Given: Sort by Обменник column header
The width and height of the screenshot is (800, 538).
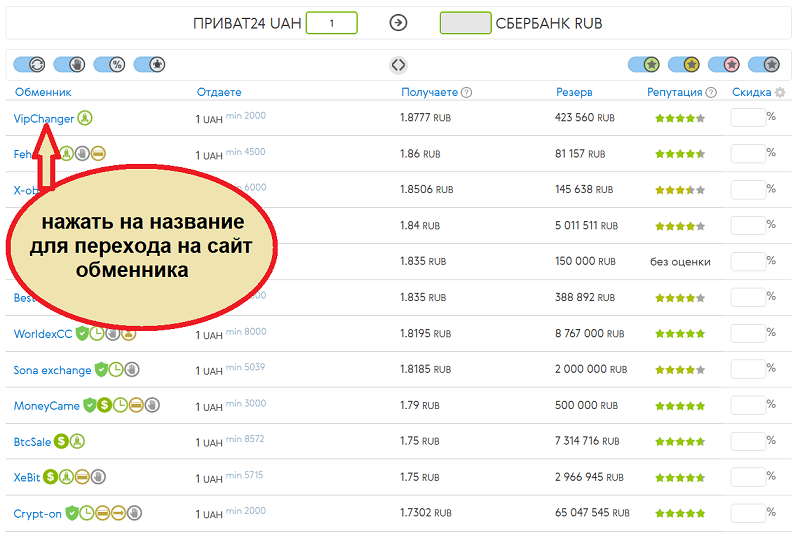Looking at the screenshot, I should point(43,92).
